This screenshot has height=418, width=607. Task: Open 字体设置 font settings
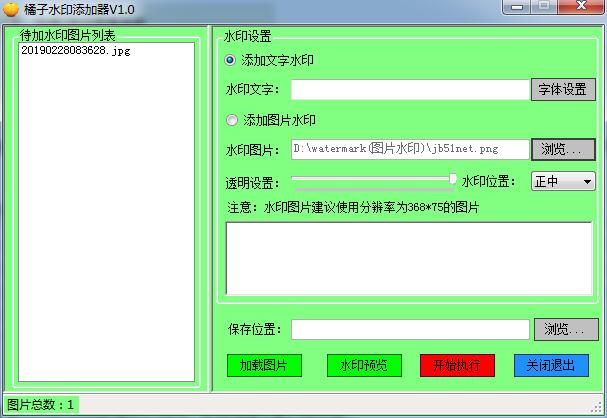point(563,90)
